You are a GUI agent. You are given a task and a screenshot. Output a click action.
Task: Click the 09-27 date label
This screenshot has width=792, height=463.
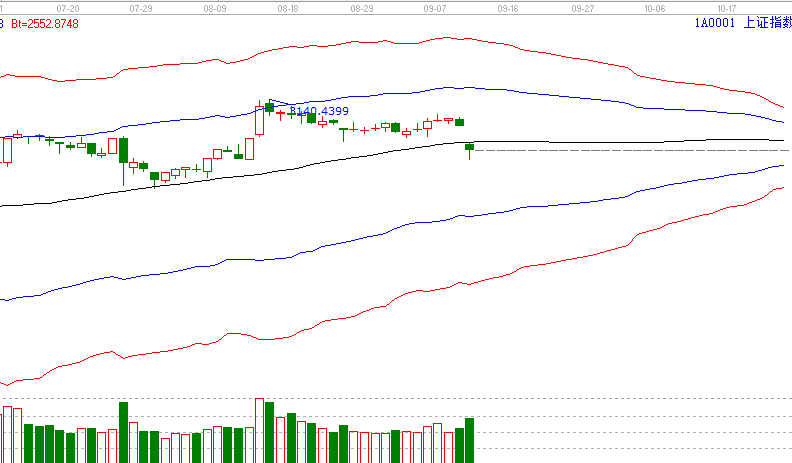pyautogui.click(x=582, y=6)
